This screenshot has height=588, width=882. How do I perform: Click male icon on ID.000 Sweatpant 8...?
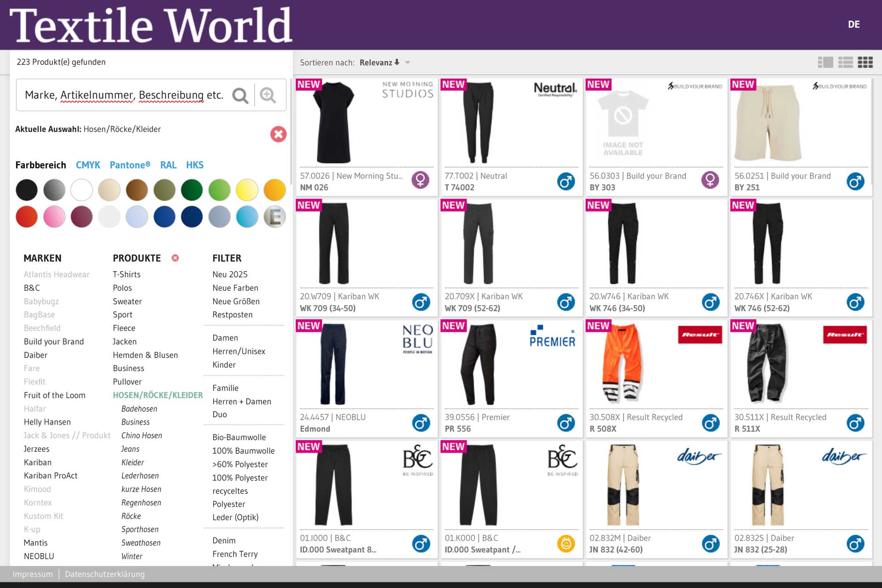(421, 544)
